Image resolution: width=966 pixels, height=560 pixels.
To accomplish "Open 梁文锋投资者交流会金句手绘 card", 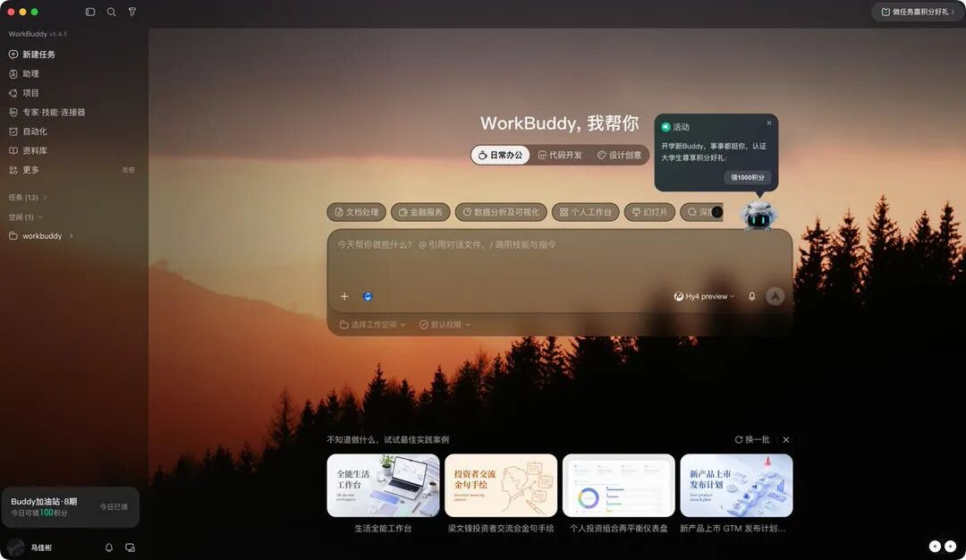I will coord(501,494).
